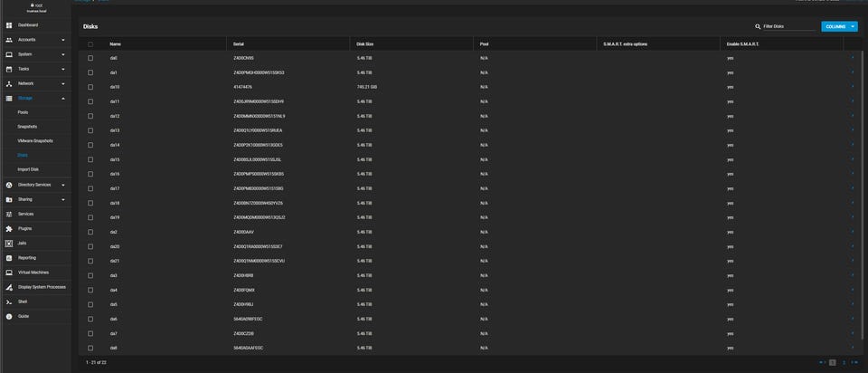This screenshot has height=373, width=868.
Task: Select the da10 disk checkbox
Action: (x=90, y=87)
